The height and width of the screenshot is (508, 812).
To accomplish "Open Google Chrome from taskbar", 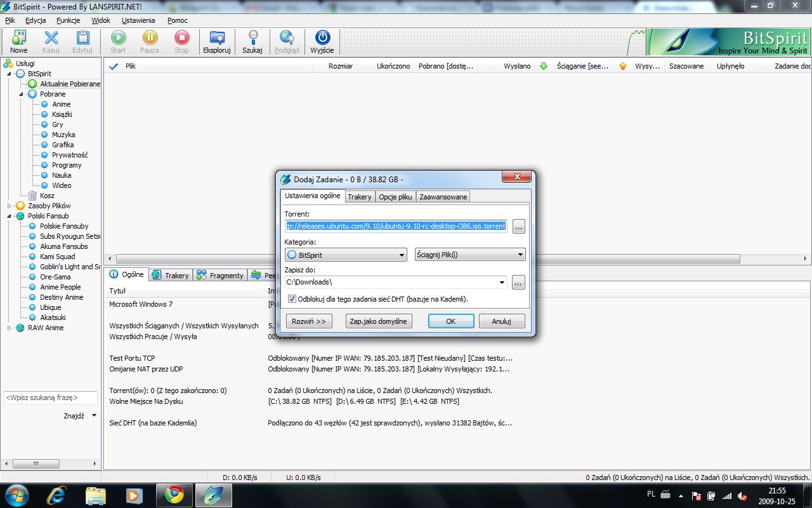I will (174, 495).
